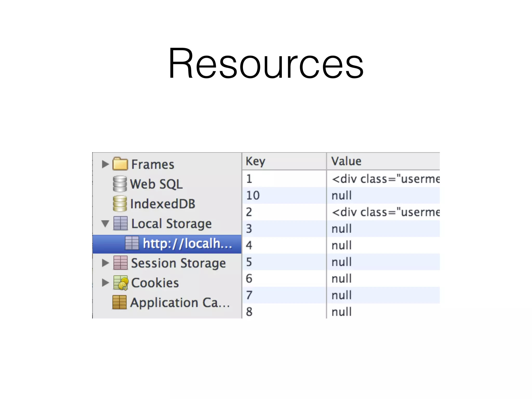Select key cell 8
This screenshot has width=532, height=399.
tap(284, 311)
